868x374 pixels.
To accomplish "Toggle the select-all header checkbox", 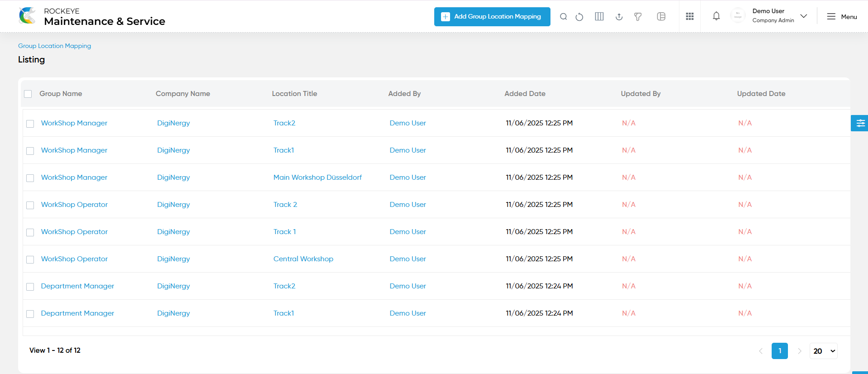I will pyautogui.click(x=28, y=94).
